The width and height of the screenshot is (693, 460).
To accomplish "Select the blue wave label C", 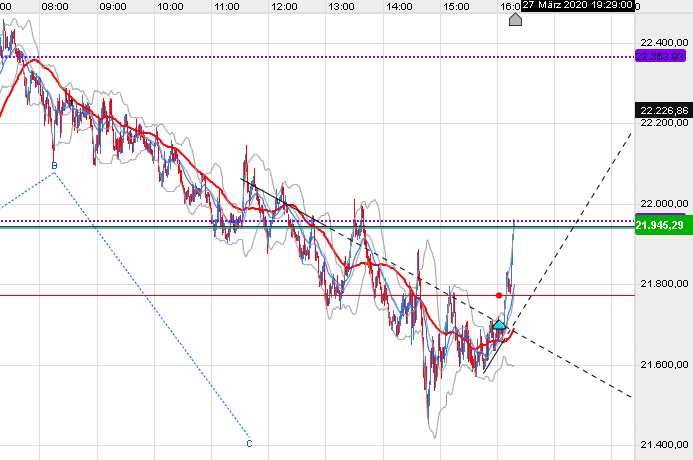I will (249, 444).
